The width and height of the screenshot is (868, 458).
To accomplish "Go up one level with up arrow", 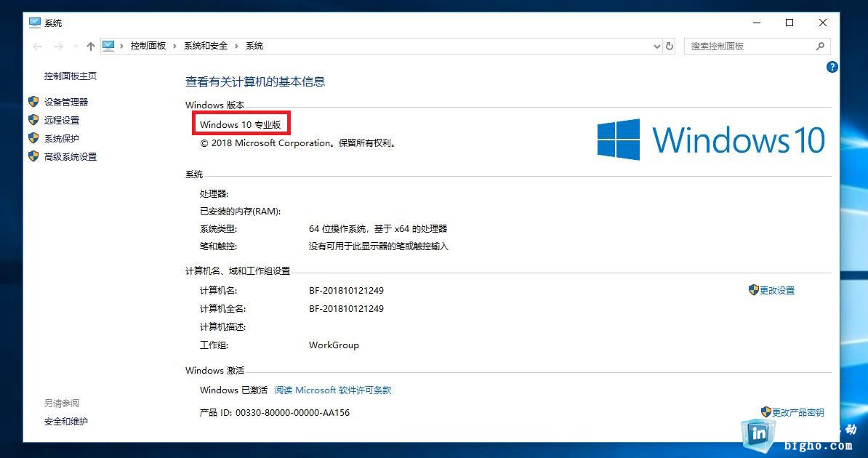I will tap(91, 47).
